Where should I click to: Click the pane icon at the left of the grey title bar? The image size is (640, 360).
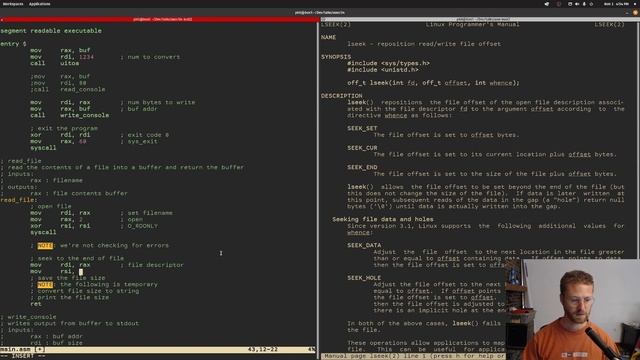coord(323,20)
